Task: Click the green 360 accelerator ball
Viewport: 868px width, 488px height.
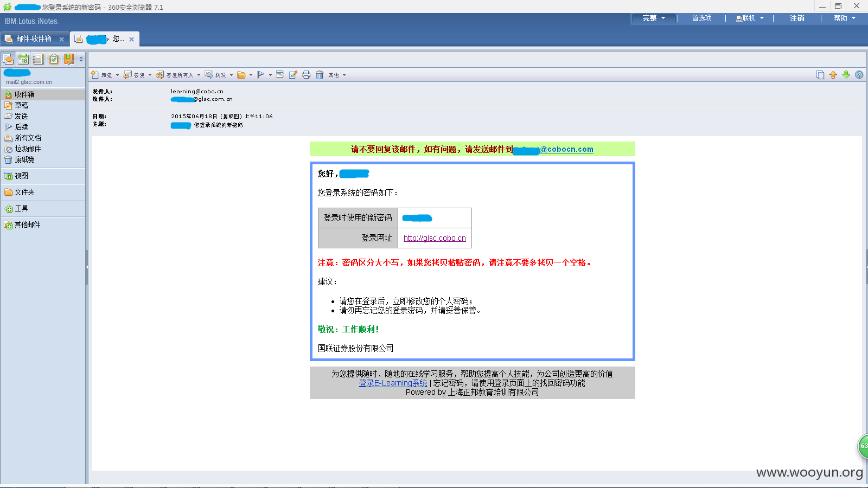Action: coord(863,446)
